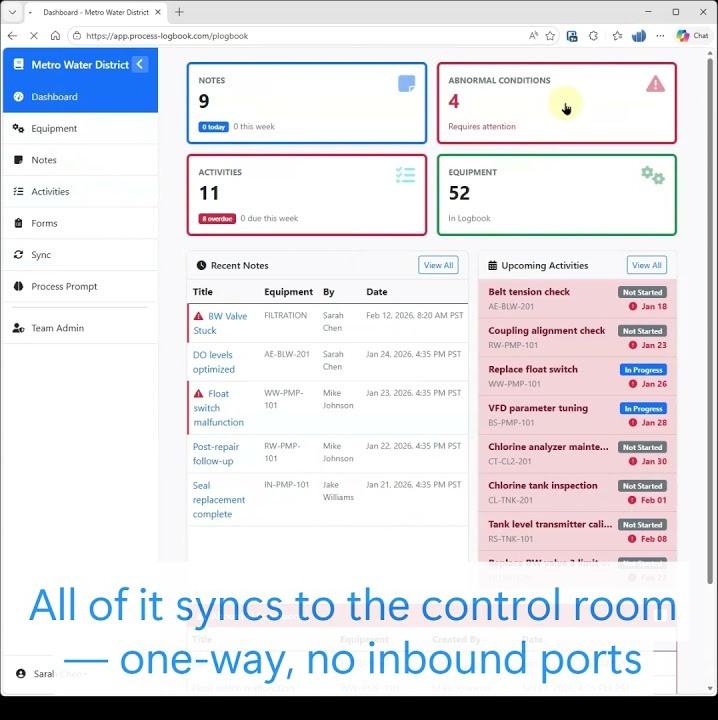Open browser read aloud icon
Viewport: 718px width, 720px height.
533,36
